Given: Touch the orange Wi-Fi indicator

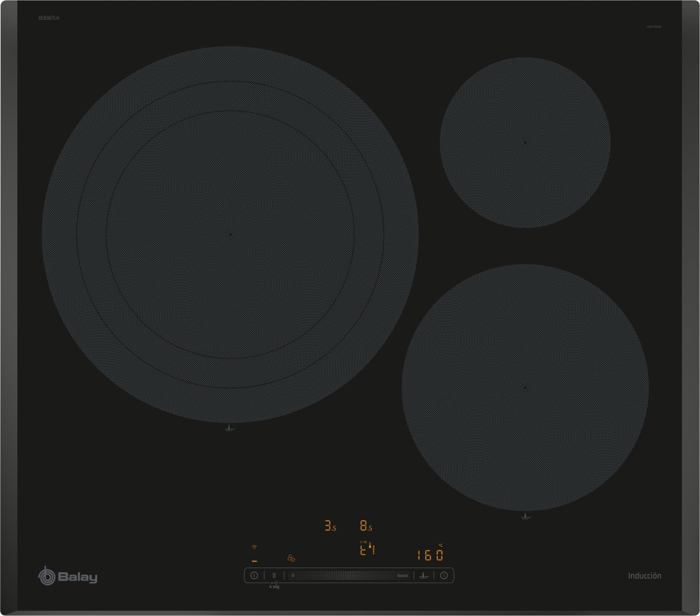Looking at the screenshot, I should tap(254, 548).
